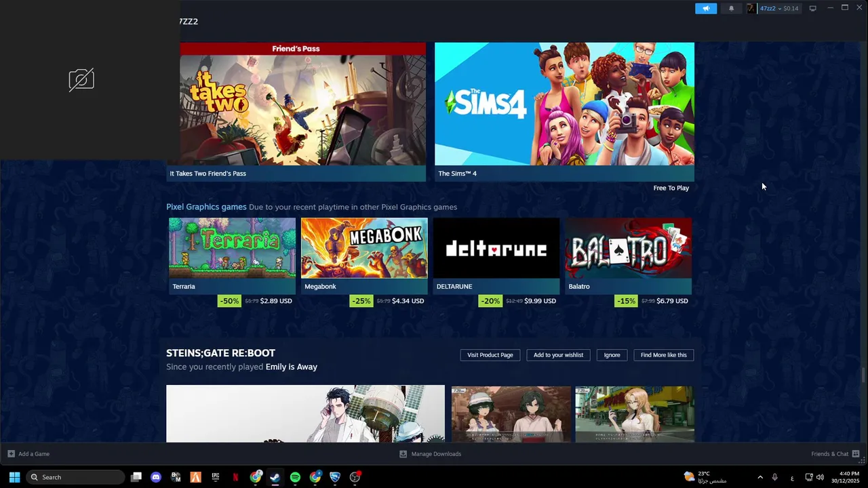Open STEINS;GATE main artwork image
This screenshot has height=488, width=868.
(x=305, y=413)
